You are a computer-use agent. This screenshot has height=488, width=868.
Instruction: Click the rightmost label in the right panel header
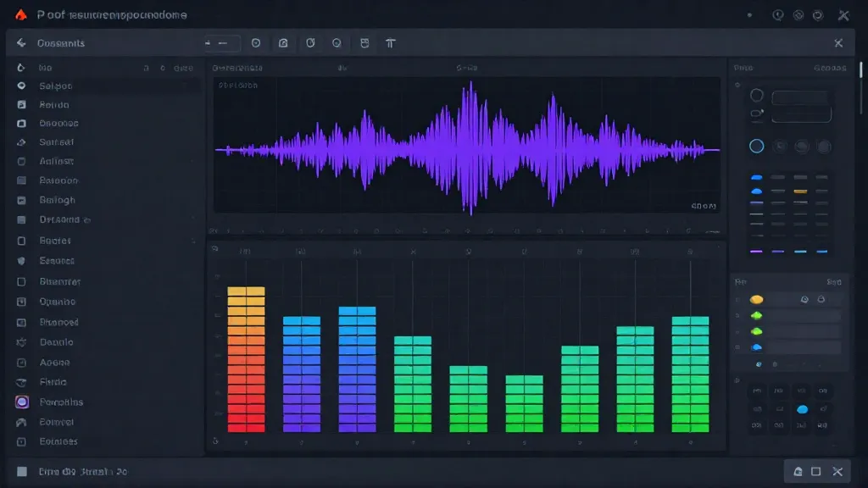[x=833, y=68]
